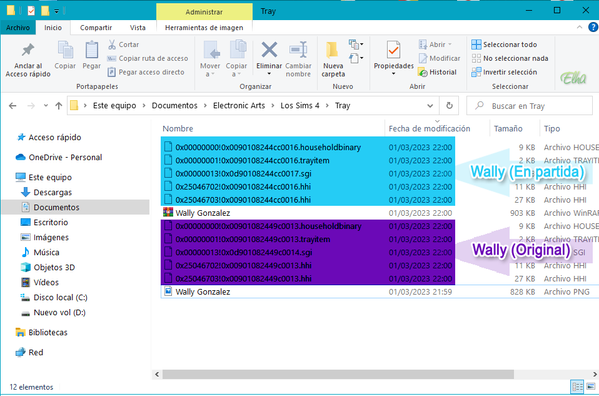Click the Abrir ribbon button
599x396 pixels.
click(435, 45)
